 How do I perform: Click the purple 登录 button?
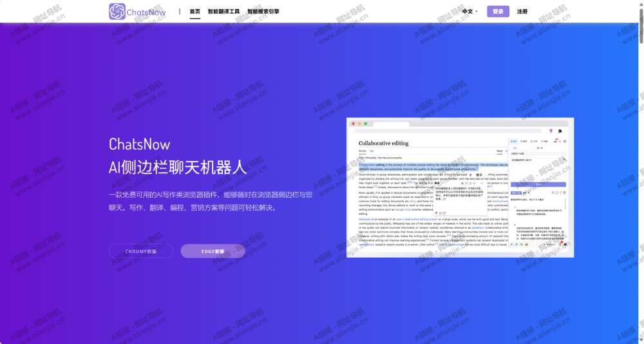(498, 12)
